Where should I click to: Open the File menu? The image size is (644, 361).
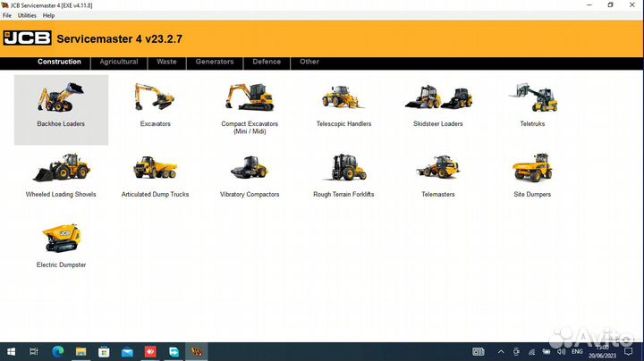click(7, 15)
